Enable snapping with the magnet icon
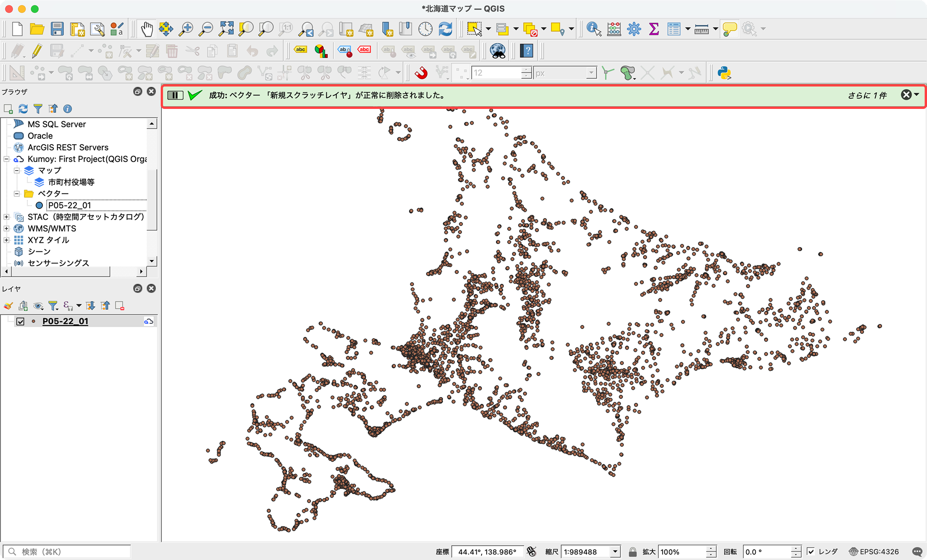 (x=421, y=73)
